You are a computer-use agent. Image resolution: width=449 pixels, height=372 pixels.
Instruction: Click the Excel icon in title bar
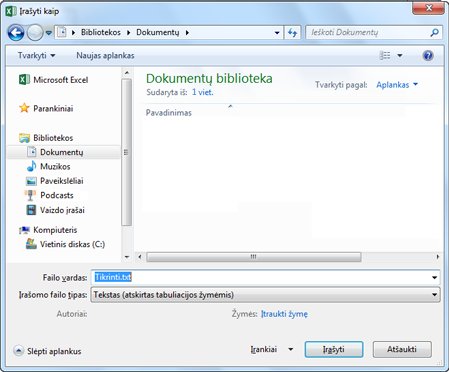click(x=11, y=11)
